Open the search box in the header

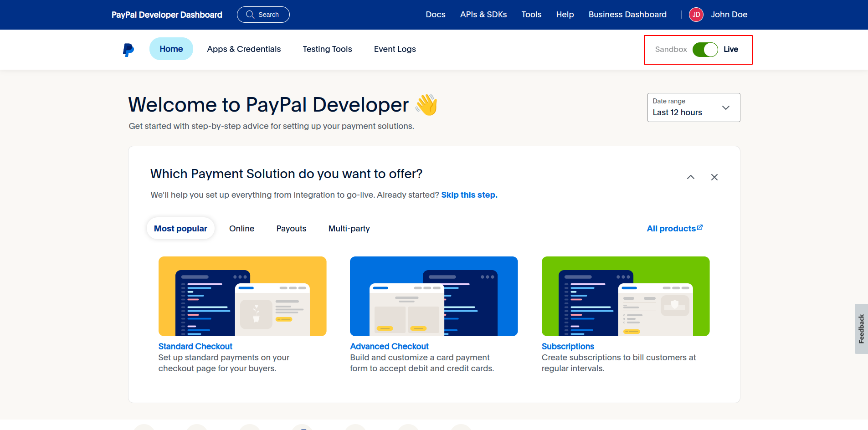(x=263, y=15)
